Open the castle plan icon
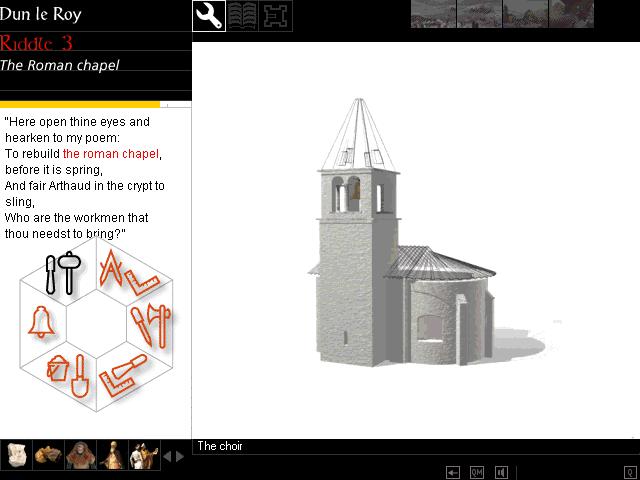640x480 pixels. (276, 16)
